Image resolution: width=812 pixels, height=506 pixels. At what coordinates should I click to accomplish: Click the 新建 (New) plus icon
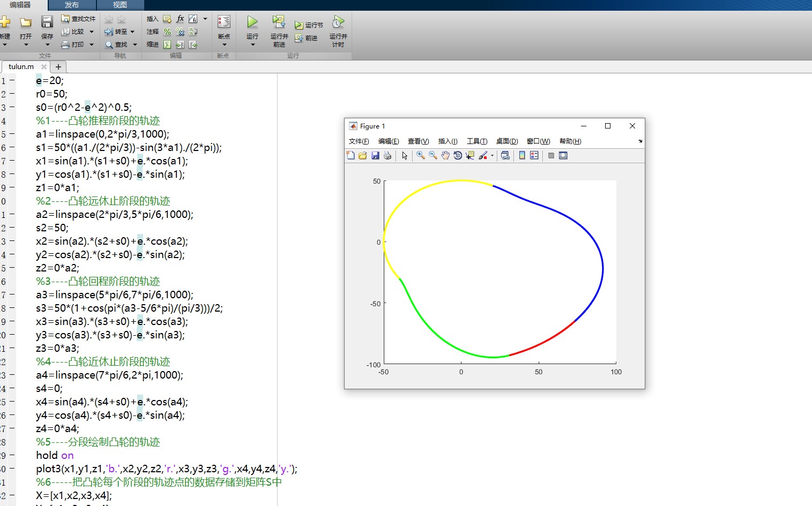click(x=5, y=22)
